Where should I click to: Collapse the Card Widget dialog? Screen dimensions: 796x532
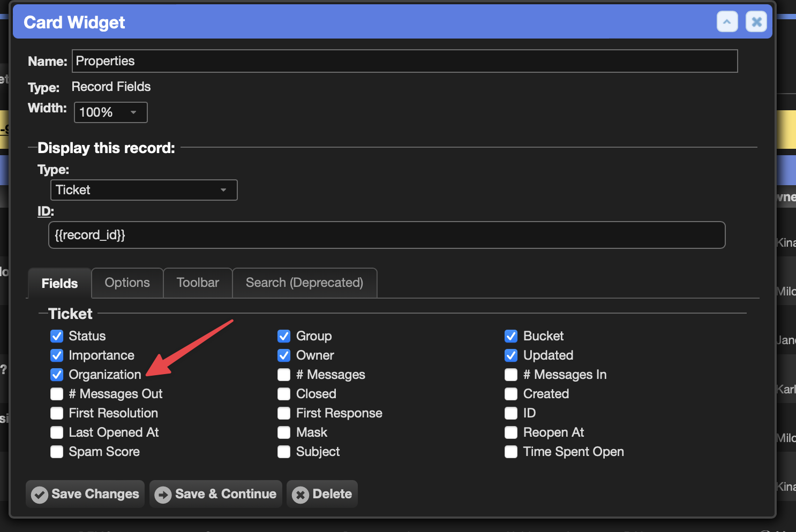coord(727,21)
